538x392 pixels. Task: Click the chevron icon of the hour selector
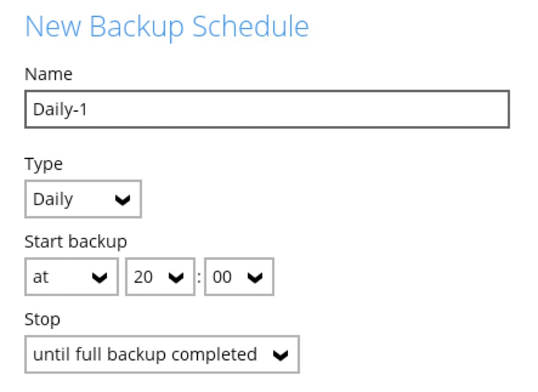point(176,278)
